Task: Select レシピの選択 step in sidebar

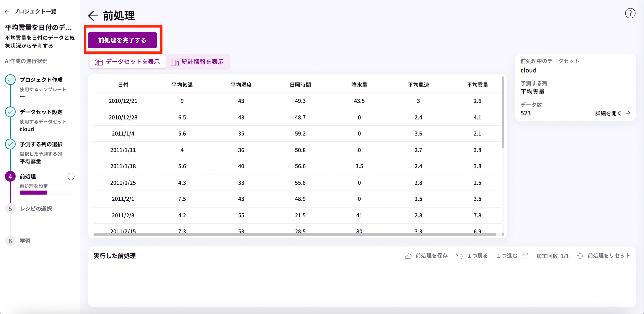Action: click(x=36, y=209)
